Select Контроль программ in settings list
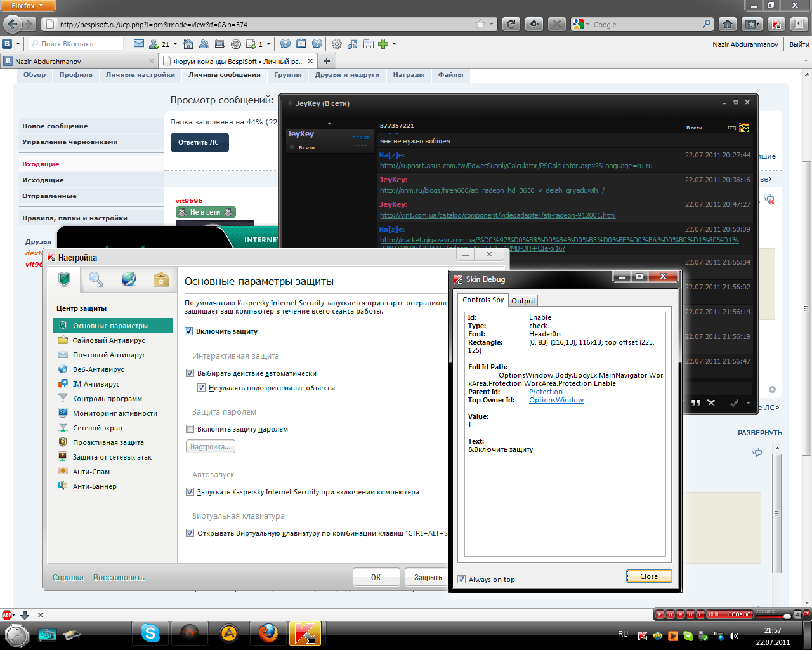812x650 pixels. click(x=107, y=399)
